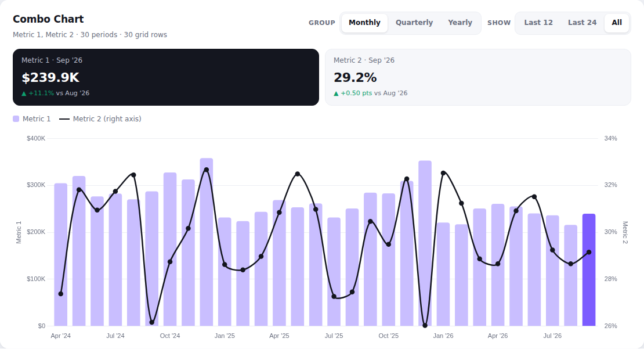Click the "+11.1% vs Aug '26" change text
The width and height of the screenshot is (644, 349).
pyautogui.click(x=56, y=93)
